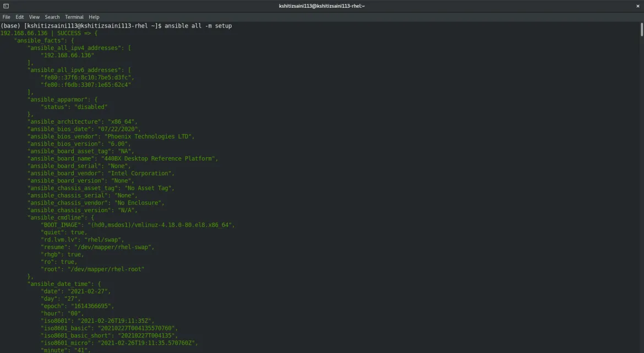Screen dimensions: 644x353
Task: Click the "resume" /dev/mapper/rhel-swap line
Action: pyautogui.click(x=98, y=247)
